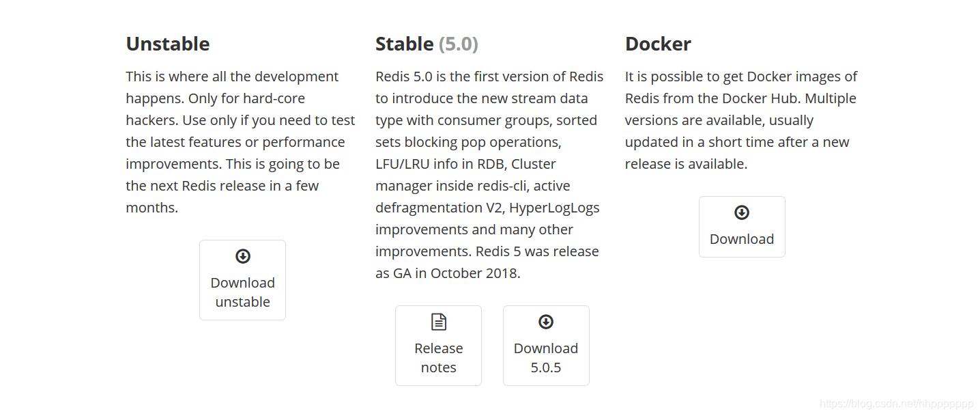The width and height of the screenshot is (980, 416).
Task: Click the download arrow icon above 5.0.5
Action: point(546,322)
